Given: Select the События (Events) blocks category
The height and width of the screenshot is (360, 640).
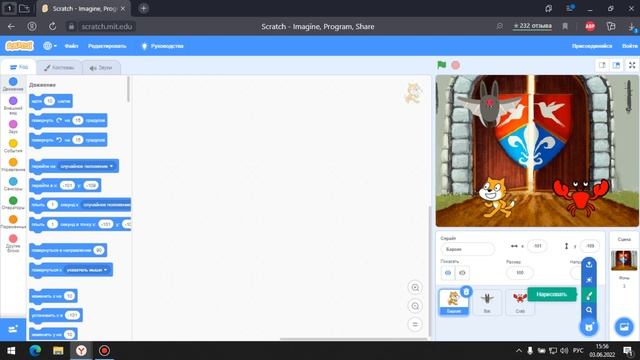Looking at the screenshot, I should [13, 146].
